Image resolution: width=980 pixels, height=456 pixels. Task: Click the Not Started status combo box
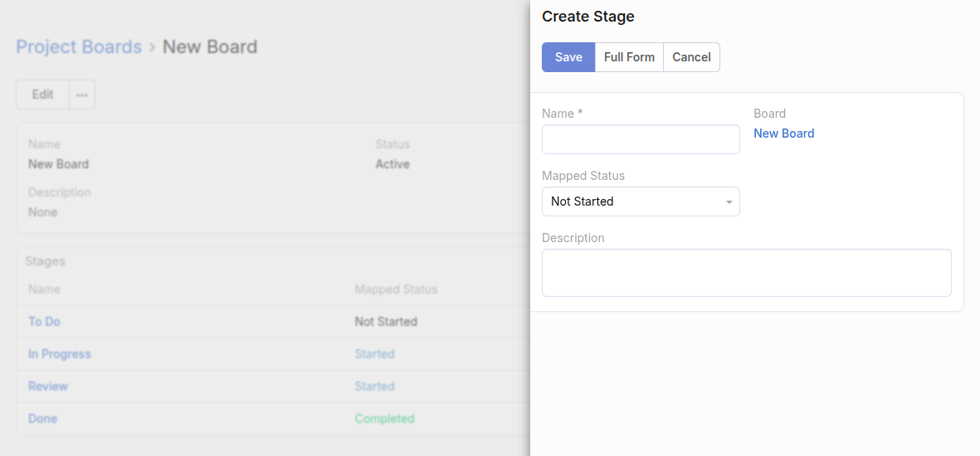(x=641, y=201)
